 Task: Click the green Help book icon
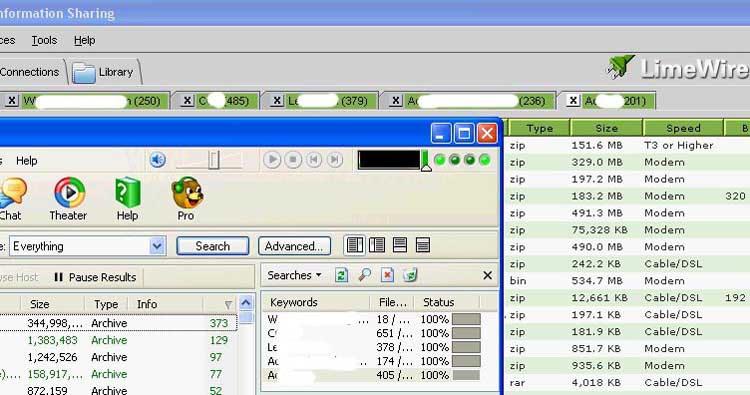coord(128,193)
